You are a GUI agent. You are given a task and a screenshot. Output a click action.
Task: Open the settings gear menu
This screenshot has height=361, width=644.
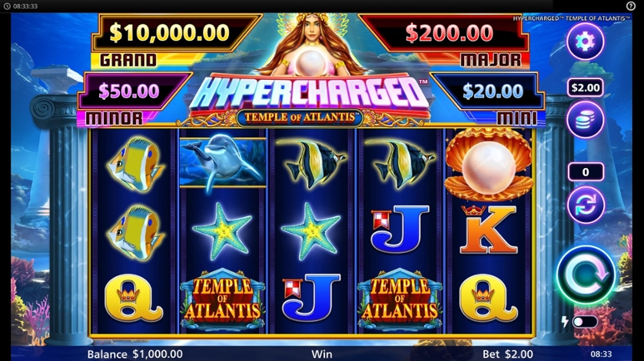[x=586, y=41]
